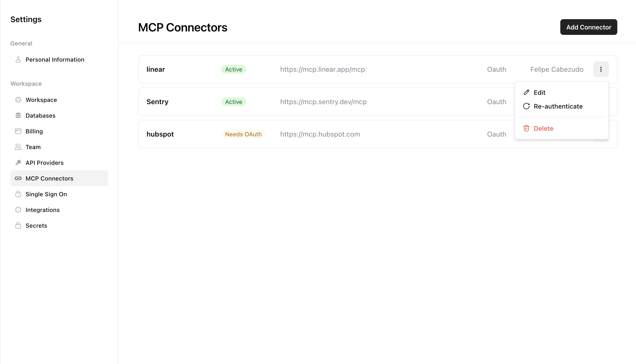Click the Secrets lock icon

18,226
